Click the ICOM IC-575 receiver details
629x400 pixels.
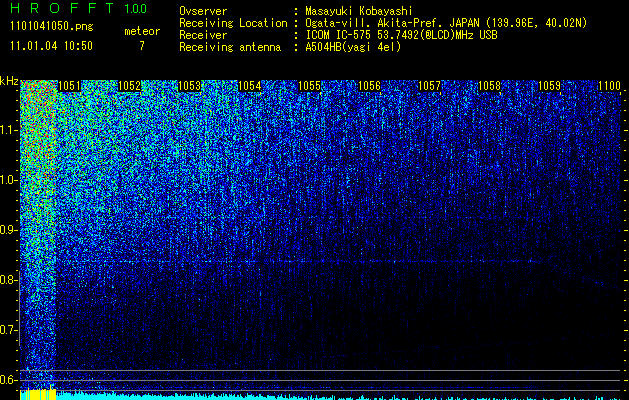tap(401, 35)
